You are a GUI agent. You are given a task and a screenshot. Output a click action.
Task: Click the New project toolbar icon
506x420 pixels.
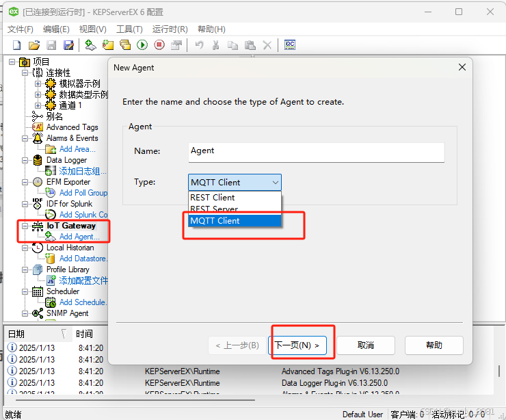(17, 45)
